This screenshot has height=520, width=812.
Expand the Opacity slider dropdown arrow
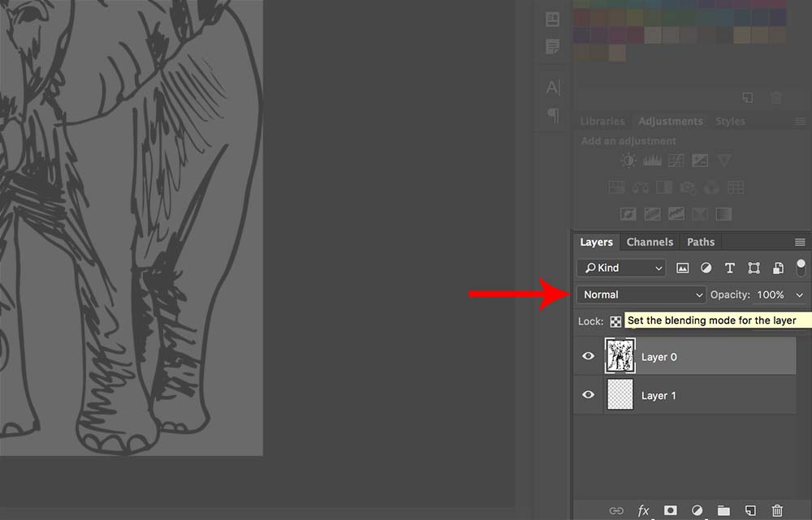799,294
